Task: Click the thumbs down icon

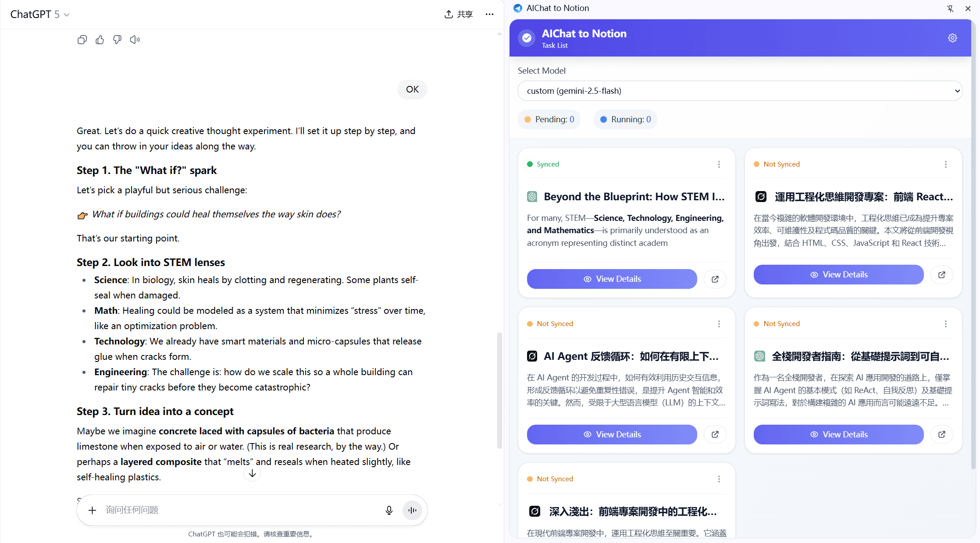Action: coord(117,40)
